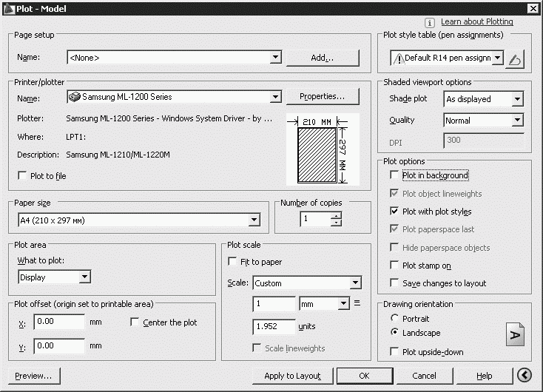Enable Plot to file checkbox

tap(21, 176)
